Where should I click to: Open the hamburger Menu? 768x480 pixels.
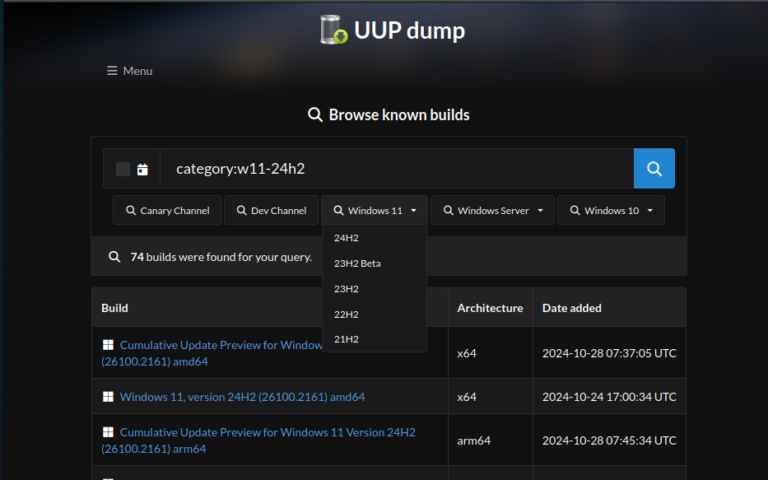[x=130, y=71]
